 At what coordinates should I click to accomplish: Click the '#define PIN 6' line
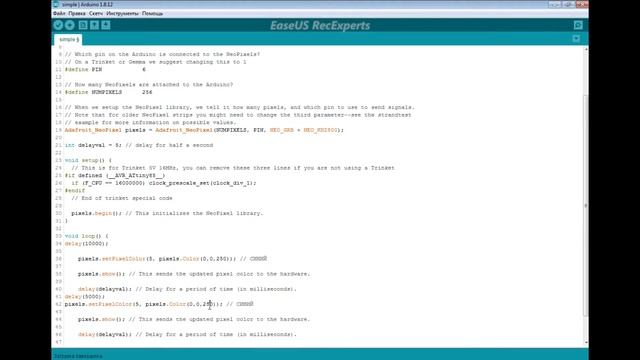(x=105, y=69)
